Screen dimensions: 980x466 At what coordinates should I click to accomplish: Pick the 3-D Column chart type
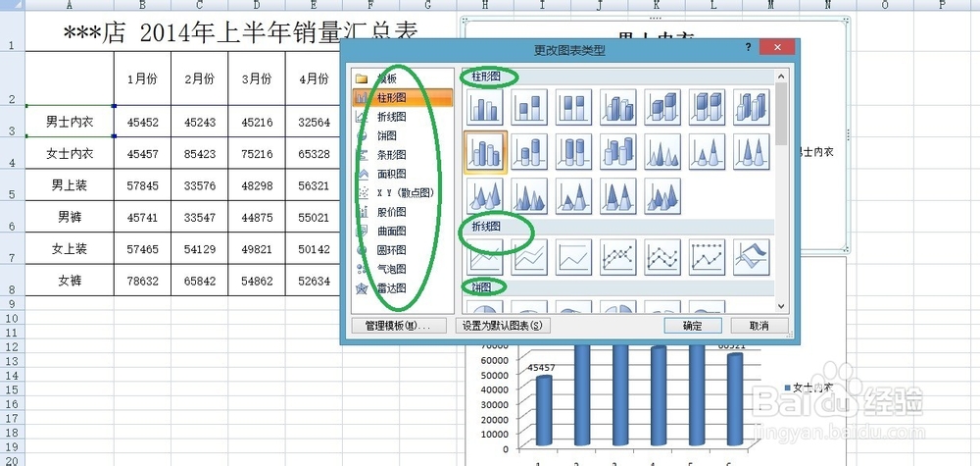[752, 106]
